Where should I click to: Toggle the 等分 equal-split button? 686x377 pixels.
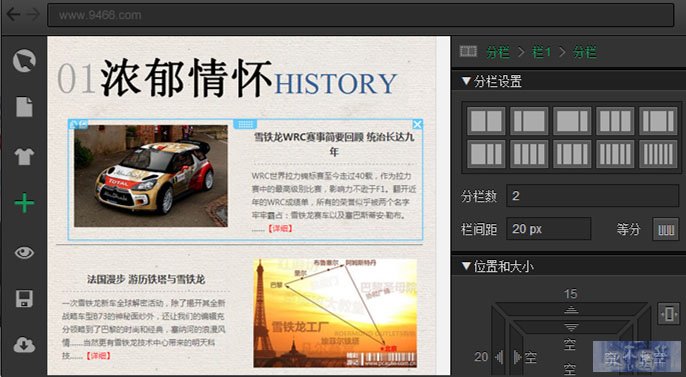tap(665, 229)
